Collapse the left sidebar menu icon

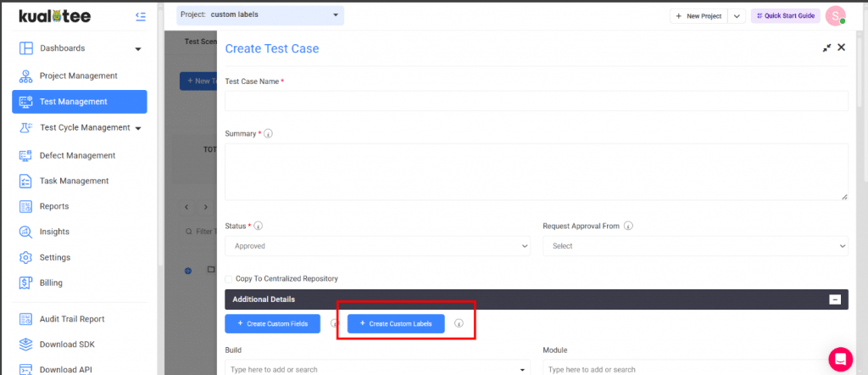[140, 16]
